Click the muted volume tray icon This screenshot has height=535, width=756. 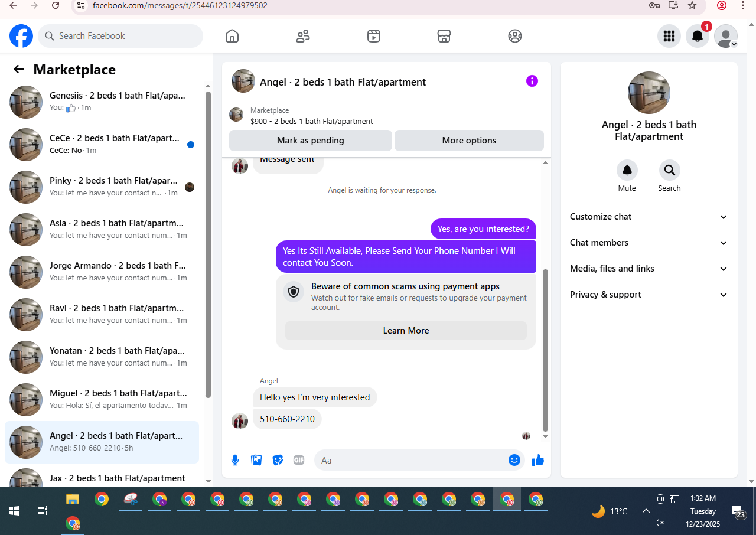(660, 523)
